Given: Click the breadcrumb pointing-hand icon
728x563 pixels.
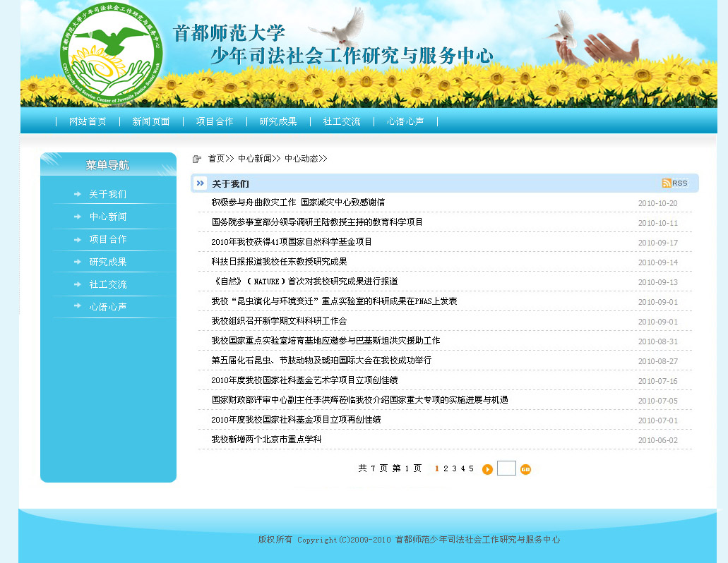Looking at the screenshot, I should point(197,159).
